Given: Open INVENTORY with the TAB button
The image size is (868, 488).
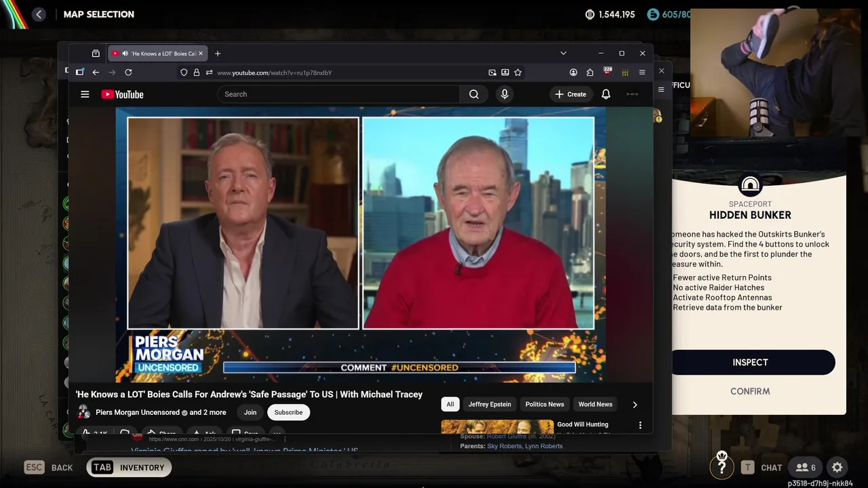Looking at the screenshot, I should (x=129, y=468).
